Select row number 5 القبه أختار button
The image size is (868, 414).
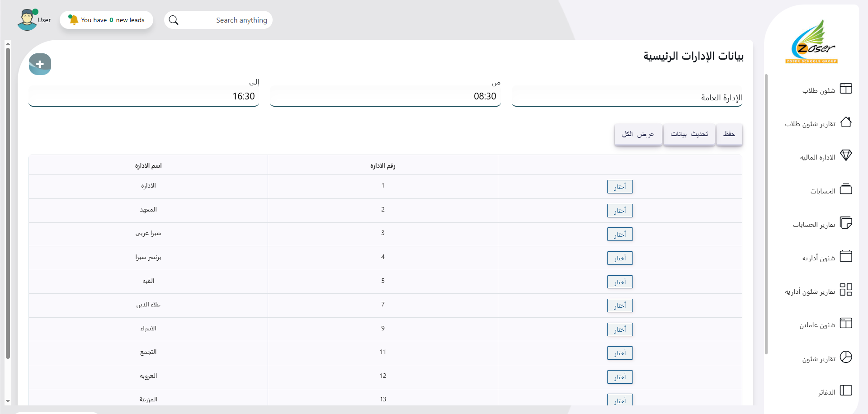point(619,282)
